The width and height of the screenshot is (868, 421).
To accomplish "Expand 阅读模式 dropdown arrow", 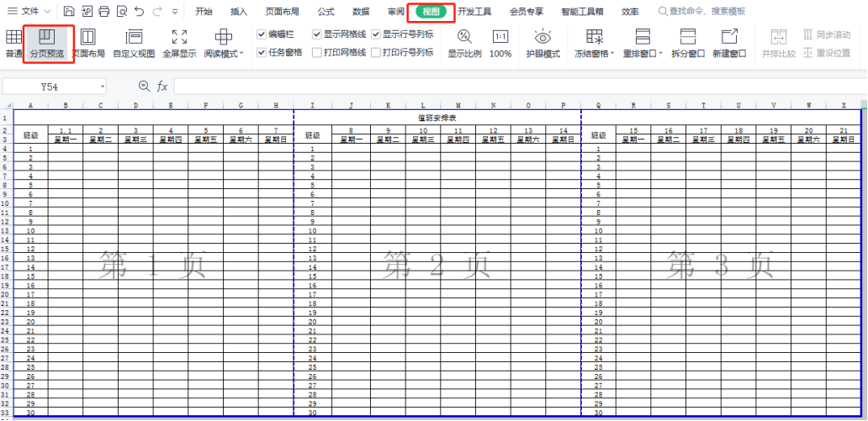I will 241,54.
